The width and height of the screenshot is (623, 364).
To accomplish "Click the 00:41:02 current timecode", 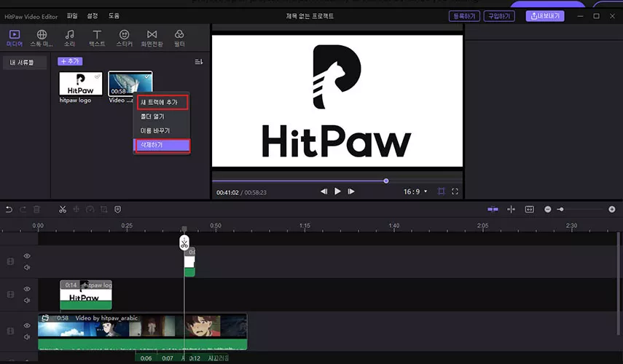I will pos(227,192).
